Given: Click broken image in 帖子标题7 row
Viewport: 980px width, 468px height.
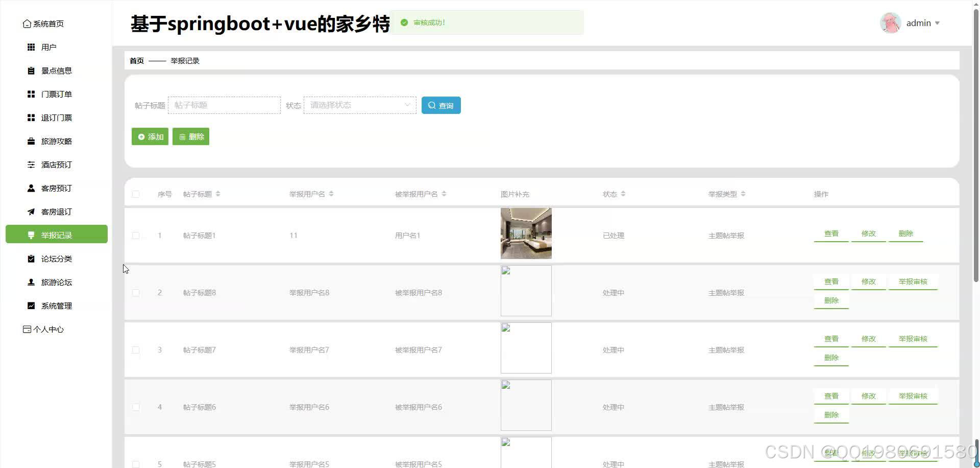Looking at the screenshot, I should (x=526, y=348).
